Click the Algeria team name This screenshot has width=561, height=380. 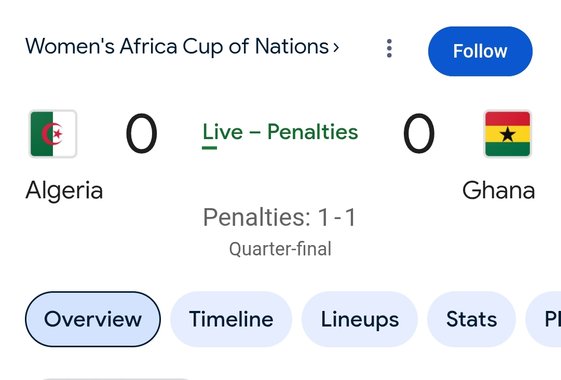tap(64, 191)
